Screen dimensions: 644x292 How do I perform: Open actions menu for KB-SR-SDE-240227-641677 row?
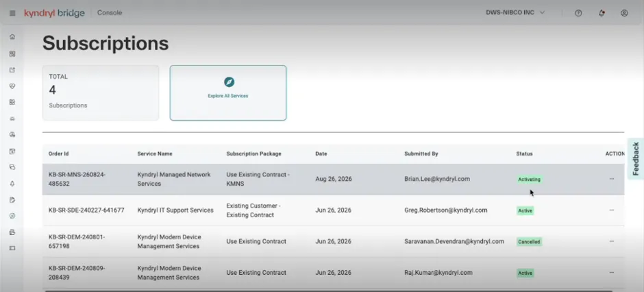(612, 210)
